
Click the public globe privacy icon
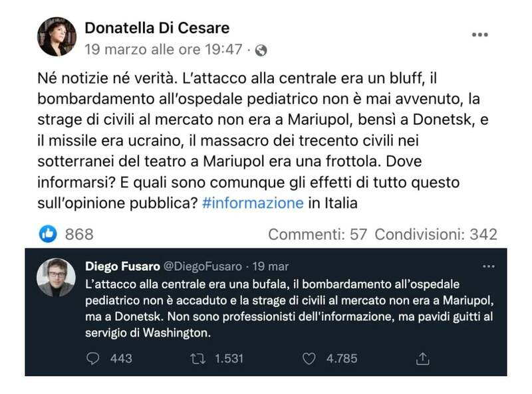click(261, 50)
